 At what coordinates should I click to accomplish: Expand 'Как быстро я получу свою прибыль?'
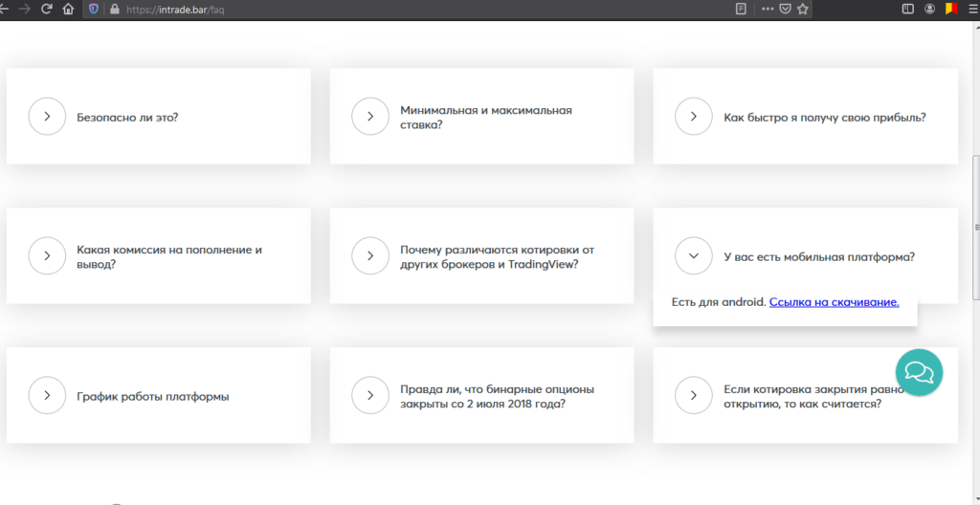693,117
